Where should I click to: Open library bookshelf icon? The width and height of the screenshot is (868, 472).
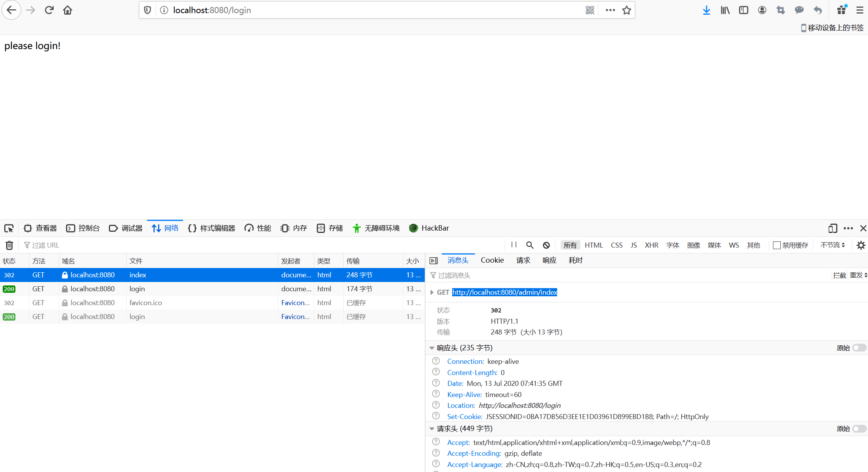tap(725, 10)
